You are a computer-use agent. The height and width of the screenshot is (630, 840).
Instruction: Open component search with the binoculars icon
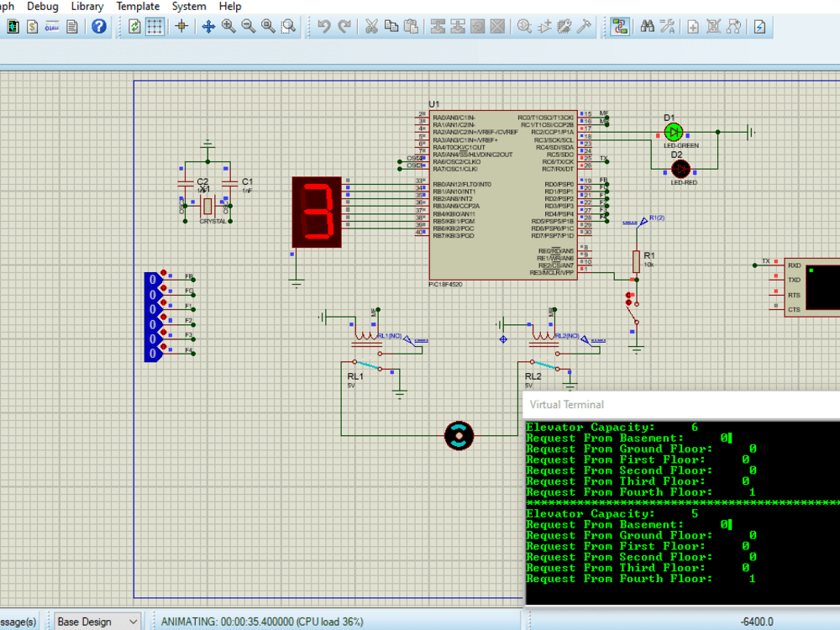[x=647, y=26]
